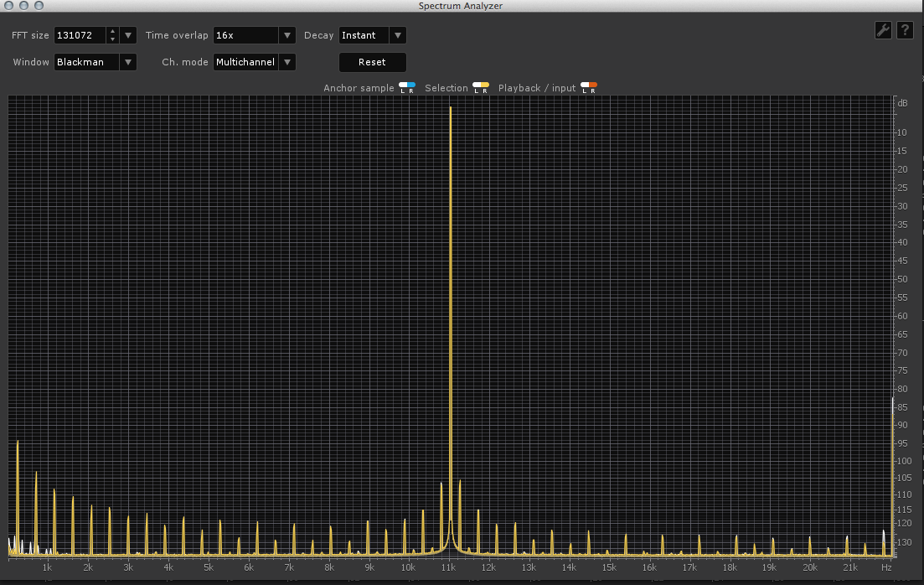Open help with the question mark icon
Viewport: 924px width, 585px height.
(905, 30)
